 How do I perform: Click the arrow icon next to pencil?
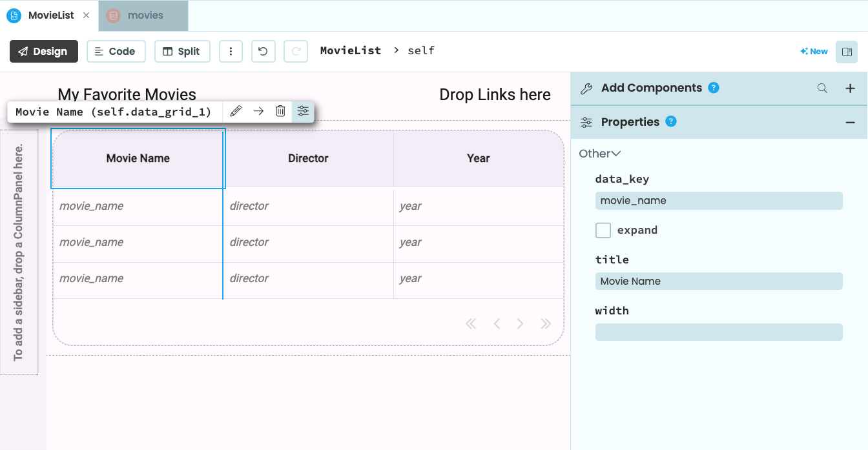pyautogui.click(x=258, y=112)
